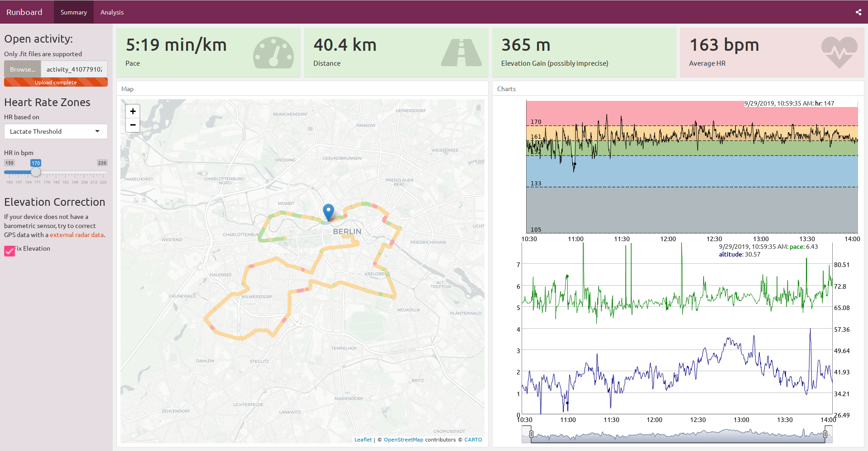Zoom out on the map with the minus control
This screenshot has width=868, height=451.
point(132,125)
